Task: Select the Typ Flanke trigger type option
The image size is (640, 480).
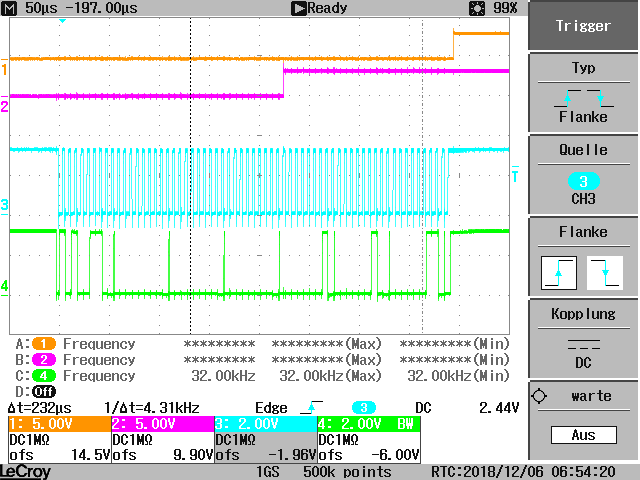Action: [x=583, y=93]
